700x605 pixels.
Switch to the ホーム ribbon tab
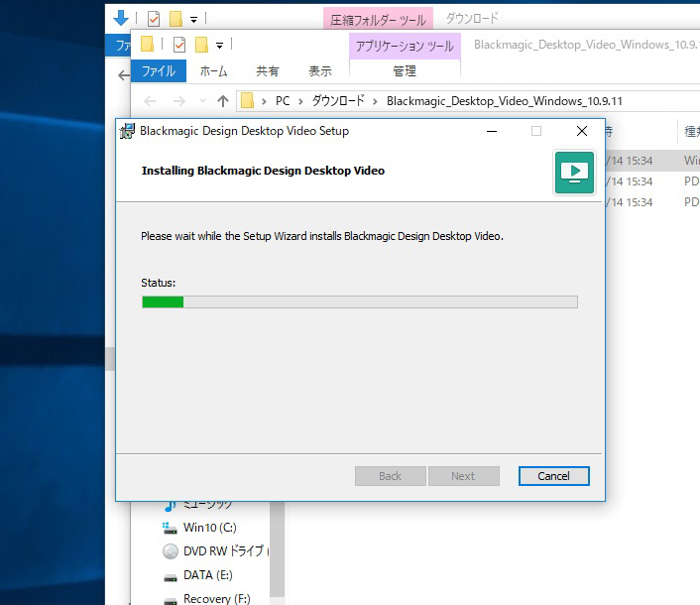[213, 71]
